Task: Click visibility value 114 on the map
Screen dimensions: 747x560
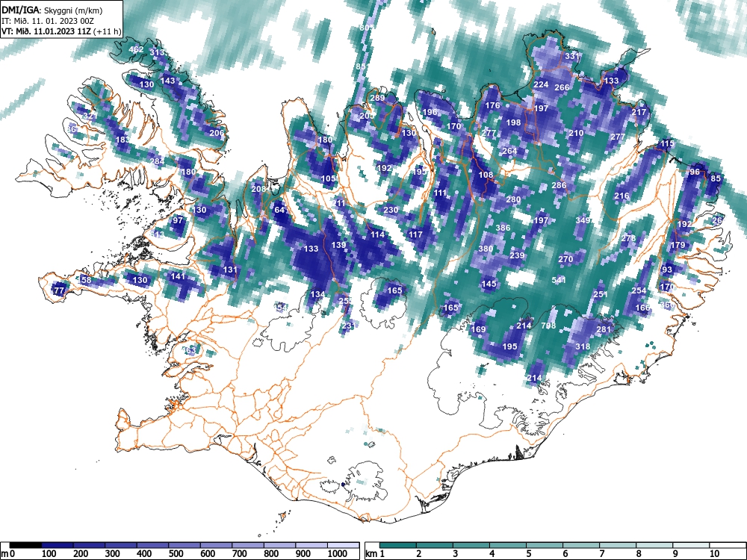Action: click(377, 234)
